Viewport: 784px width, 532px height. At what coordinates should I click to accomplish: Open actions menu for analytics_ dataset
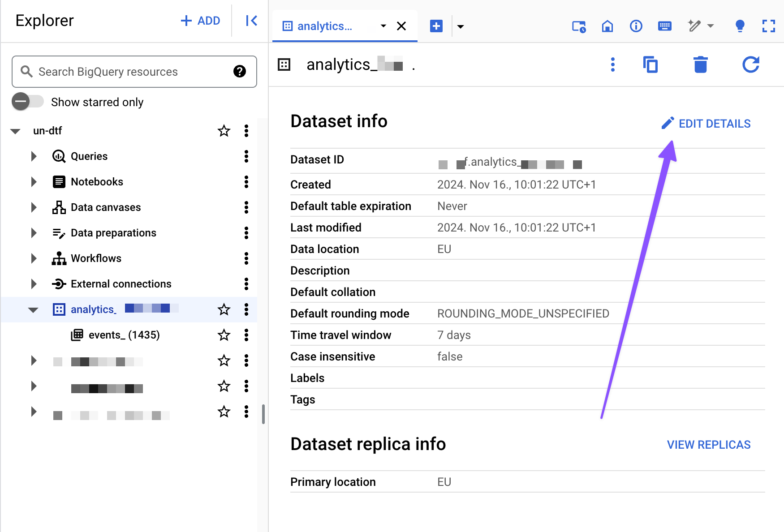[x=246, y=309]
